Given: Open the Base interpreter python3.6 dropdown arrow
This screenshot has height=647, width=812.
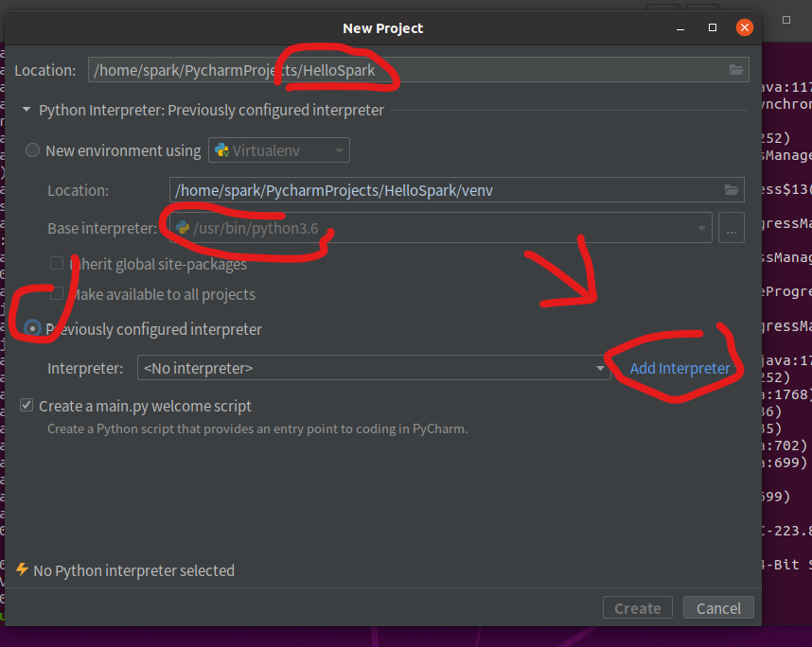Looking at the screenshot, I should (x=701, y=228).
